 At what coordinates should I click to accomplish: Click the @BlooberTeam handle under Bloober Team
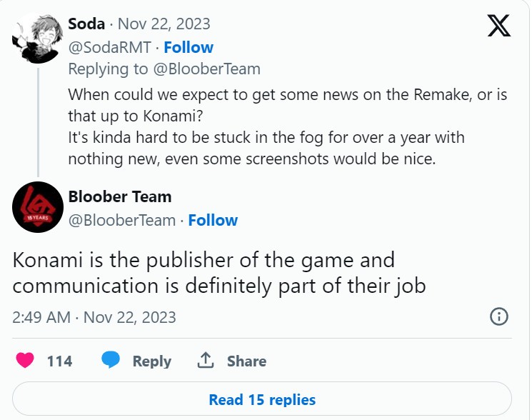pyautogui.click(x=120, y=220)
